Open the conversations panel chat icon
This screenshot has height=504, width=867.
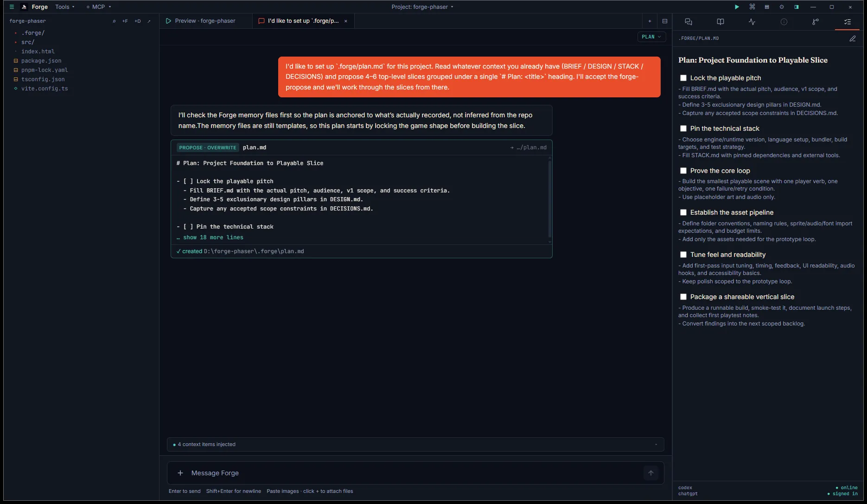688,22
